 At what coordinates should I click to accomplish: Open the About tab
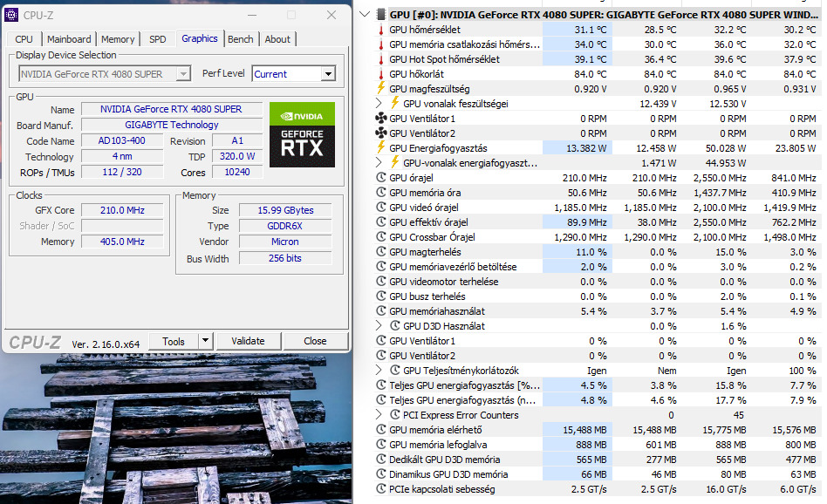277,39
